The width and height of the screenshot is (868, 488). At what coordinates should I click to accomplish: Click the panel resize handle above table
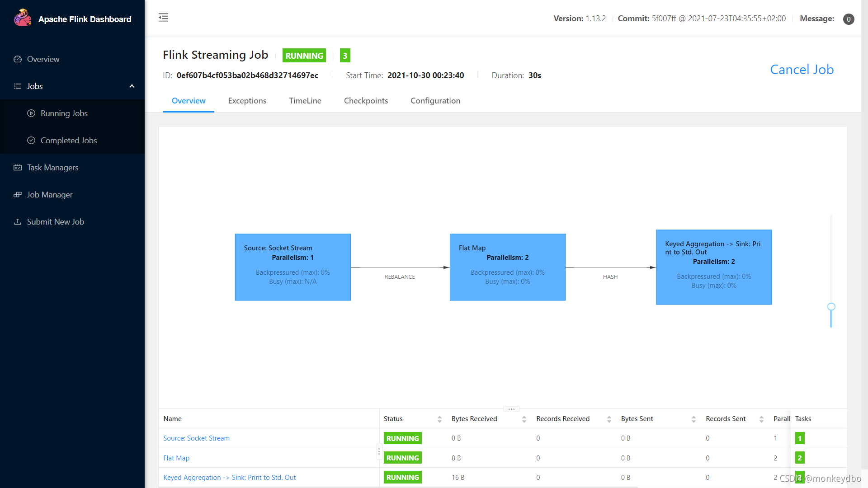pos(511,409)
